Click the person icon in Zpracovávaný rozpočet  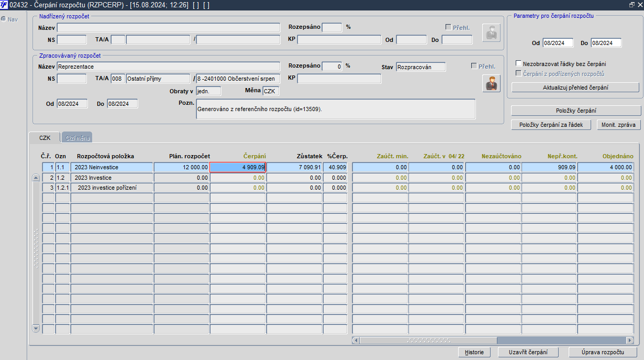pos(491,83)
